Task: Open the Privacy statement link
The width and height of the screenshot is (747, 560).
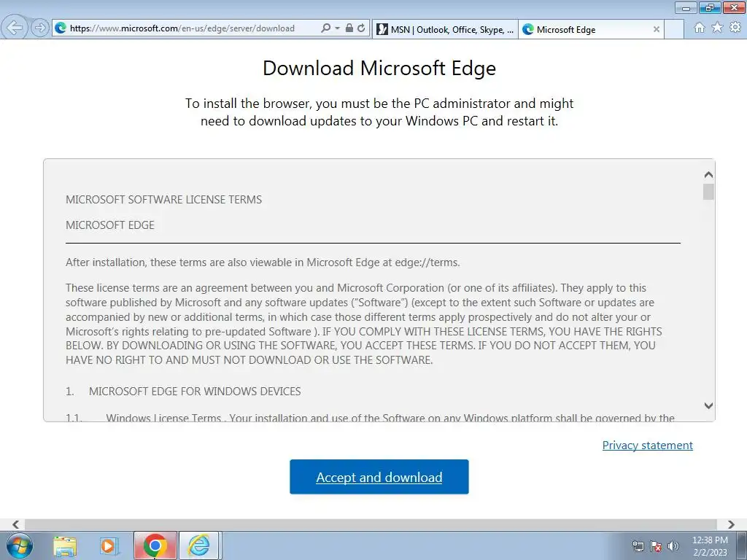Action: point(648,446)
